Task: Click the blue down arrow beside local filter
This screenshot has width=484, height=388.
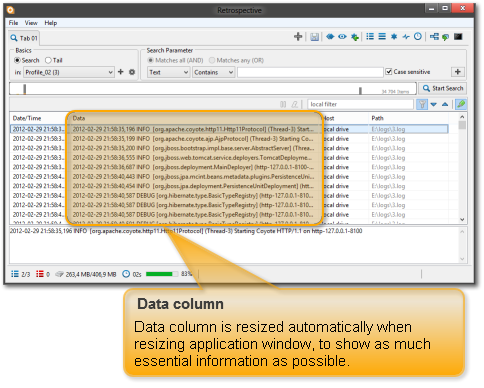Action: click(x=434, y=104)
